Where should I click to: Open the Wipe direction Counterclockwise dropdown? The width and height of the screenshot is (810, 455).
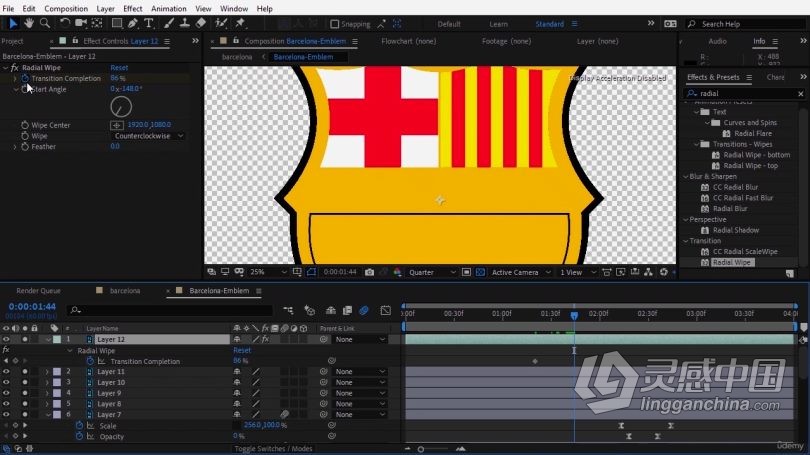tap(148, 136)
